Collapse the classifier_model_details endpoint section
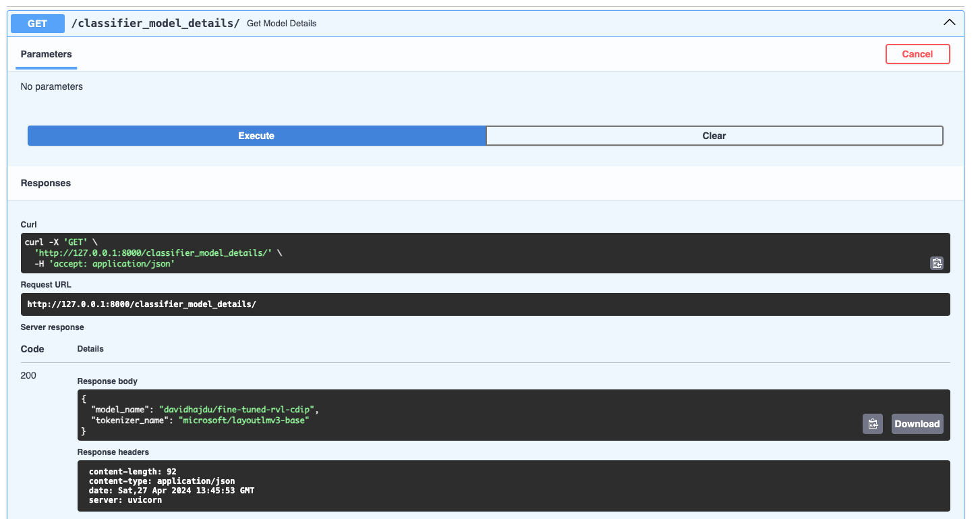The width and height of the screenshot is (980, 519). [x=949, y=22]
